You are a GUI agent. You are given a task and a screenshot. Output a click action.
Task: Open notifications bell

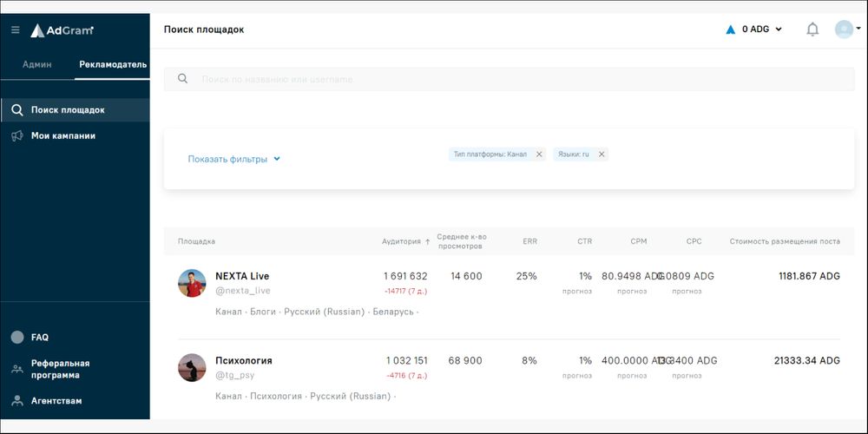812,30
